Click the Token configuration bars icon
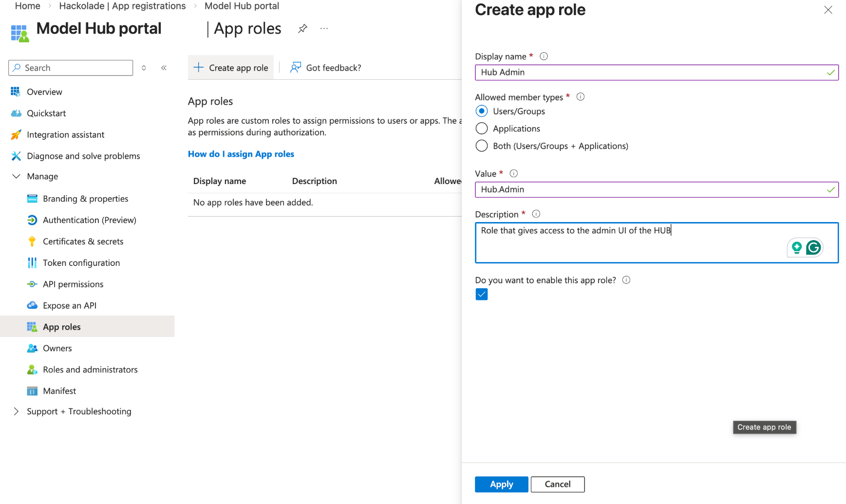This screenshot has width=846, height=504. [x=32, y=263]
